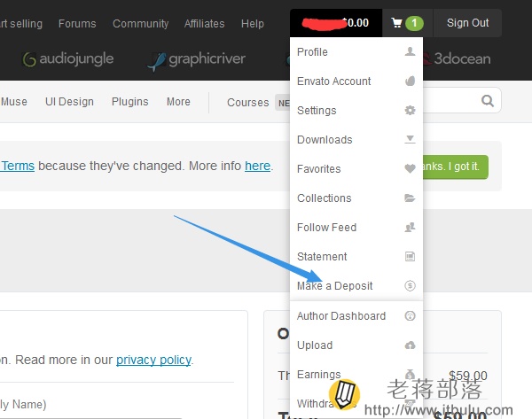Click the green cart count badge
The image size is (532, 419).
414,23
